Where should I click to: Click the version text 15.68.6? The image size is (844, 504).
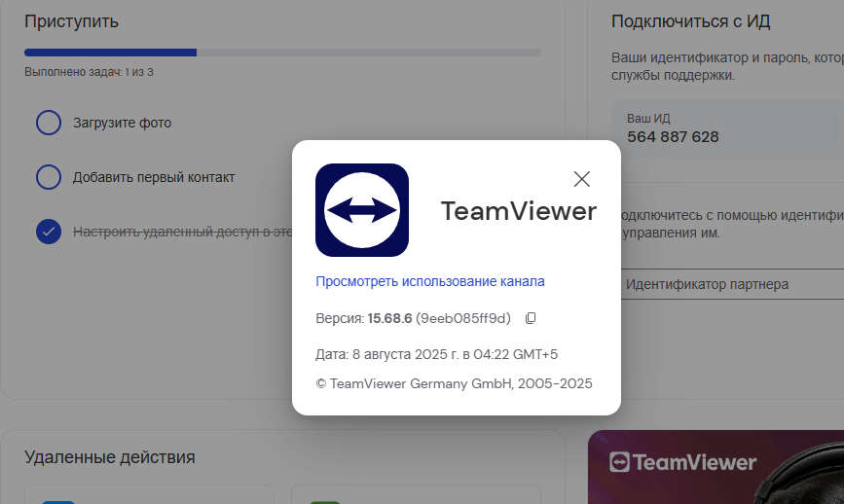389,318
